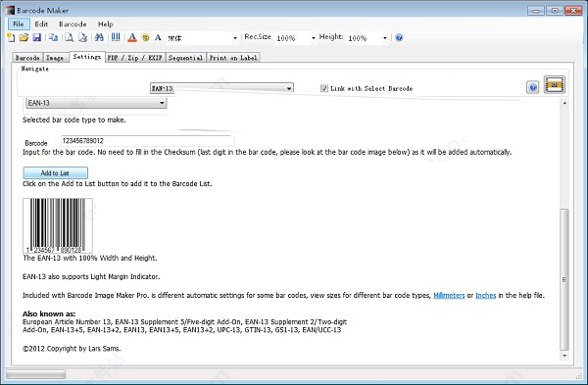Switch to the Image tab

(x=55, y=58)
